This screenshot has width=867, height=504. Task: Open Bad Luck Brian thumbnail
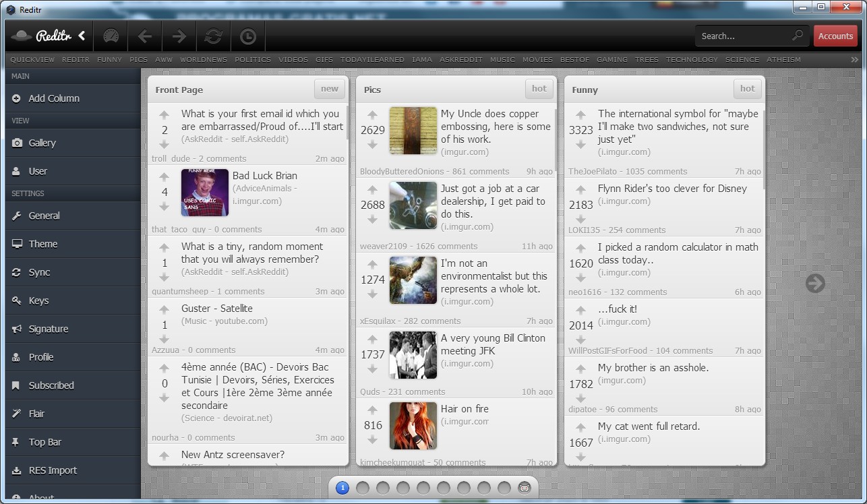coord(205,193)
